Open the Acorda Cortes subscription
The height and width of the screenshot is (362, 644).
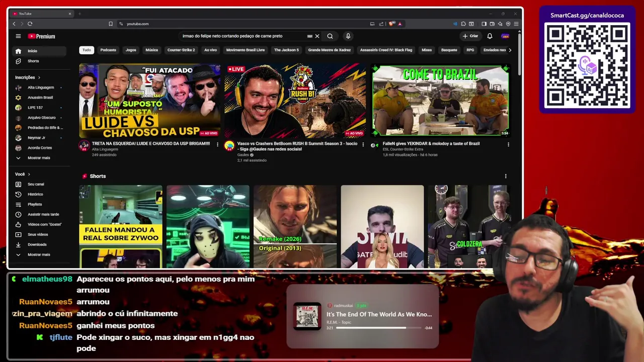(40, 148)
